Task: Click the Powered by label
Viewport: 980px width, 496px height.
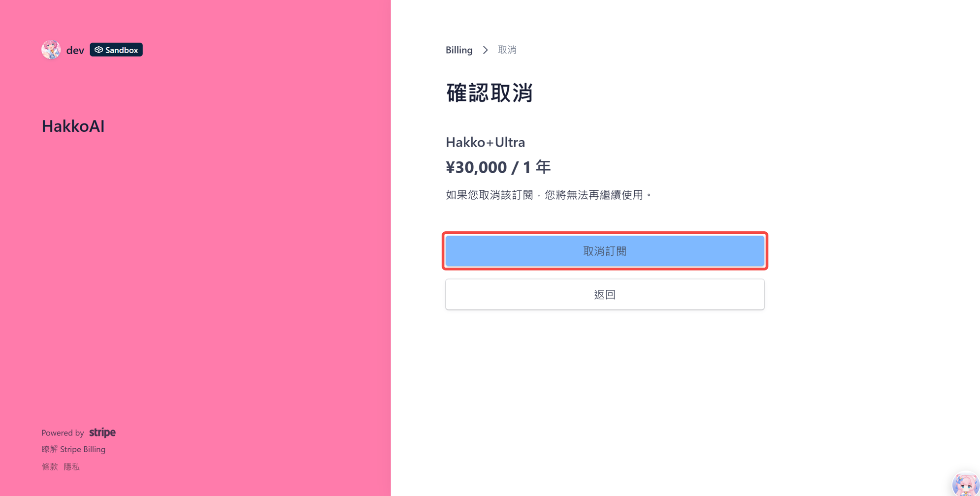Action: [63, 433]
